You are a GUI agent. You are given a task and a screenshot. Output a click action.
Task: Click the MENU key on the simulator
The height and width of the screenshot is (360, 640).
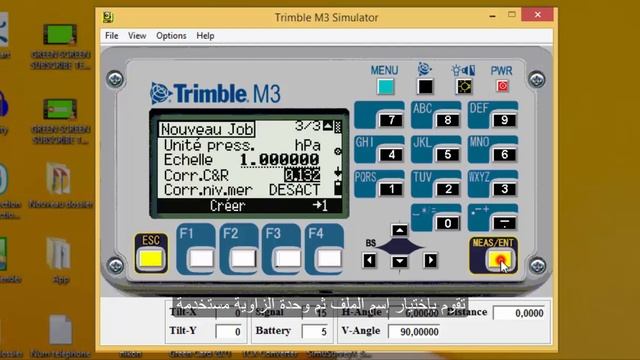385,87
